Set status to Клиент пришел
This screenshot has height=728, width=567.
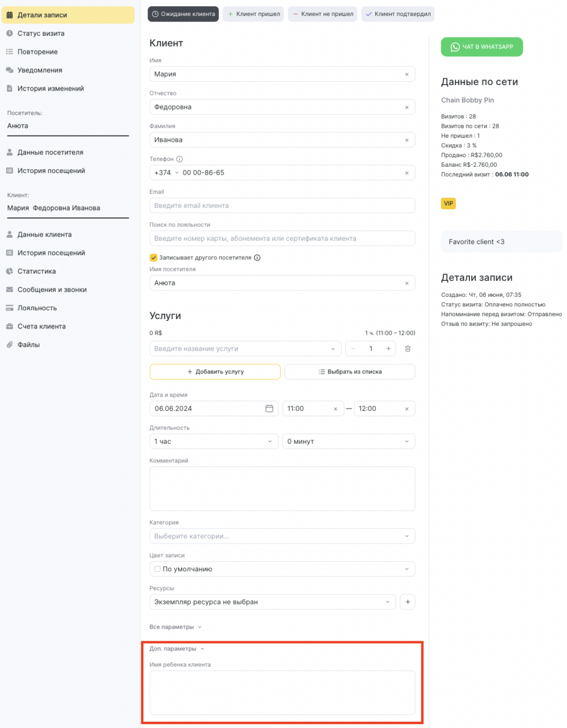click(253, 14)
